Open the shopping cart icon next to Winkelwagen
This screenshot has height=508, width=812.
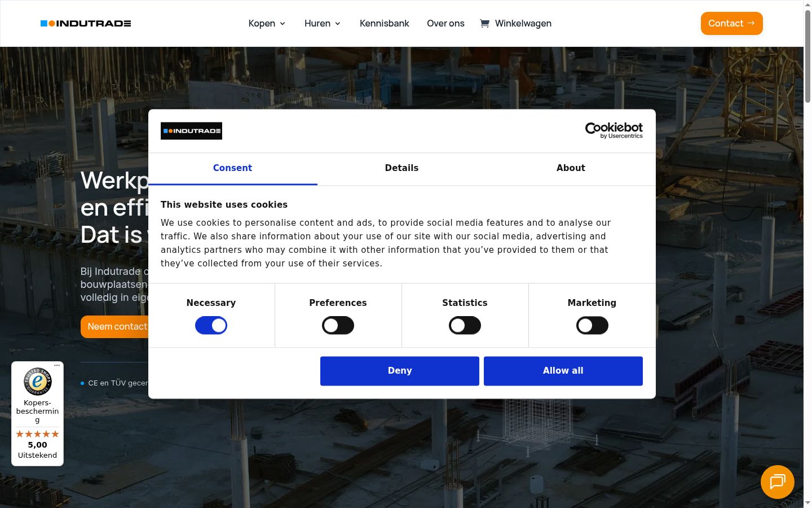coord(484,23)
